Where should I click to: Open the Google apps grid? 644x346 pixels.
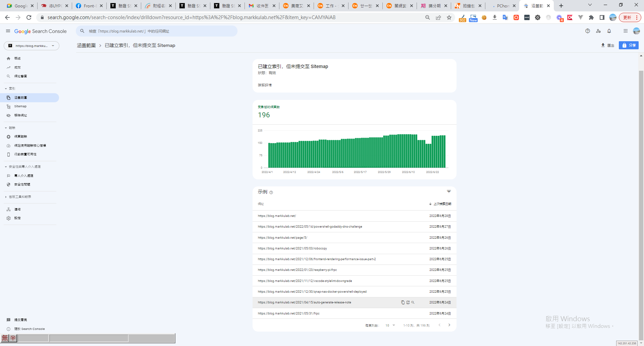click(x=625, y=31)
